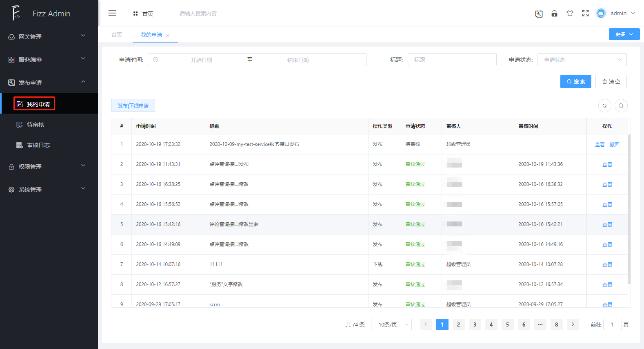Enter fullscreen using the expand icon

pyautogui.click(x=585, y=13)
